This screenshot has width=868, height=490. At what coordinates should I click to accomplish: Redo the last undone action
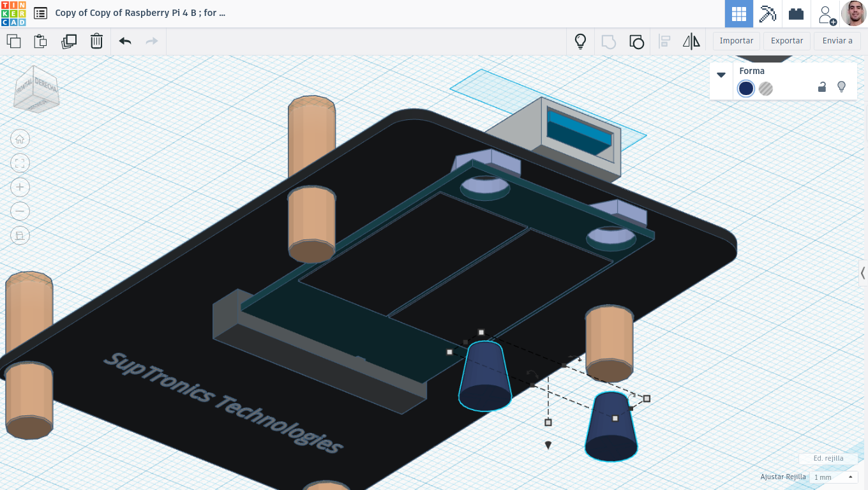(x=152, y=41)
